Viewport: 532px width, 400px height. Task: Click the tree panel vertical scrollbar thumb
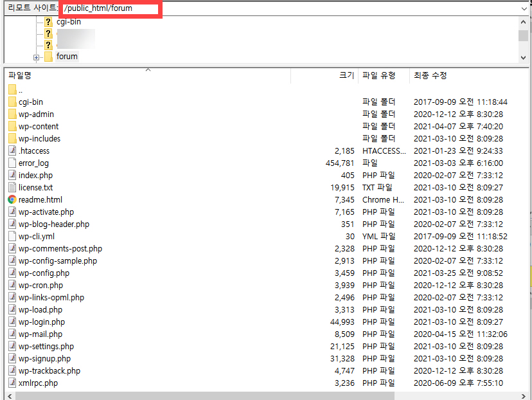pyautogui.click(x=523, y=35)
